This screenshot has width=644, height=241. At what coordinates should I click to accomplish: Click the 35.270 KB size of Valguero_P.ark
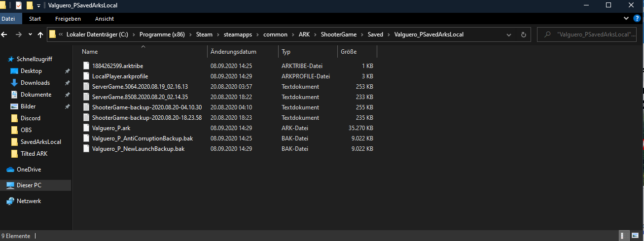[x=360, y=128]
